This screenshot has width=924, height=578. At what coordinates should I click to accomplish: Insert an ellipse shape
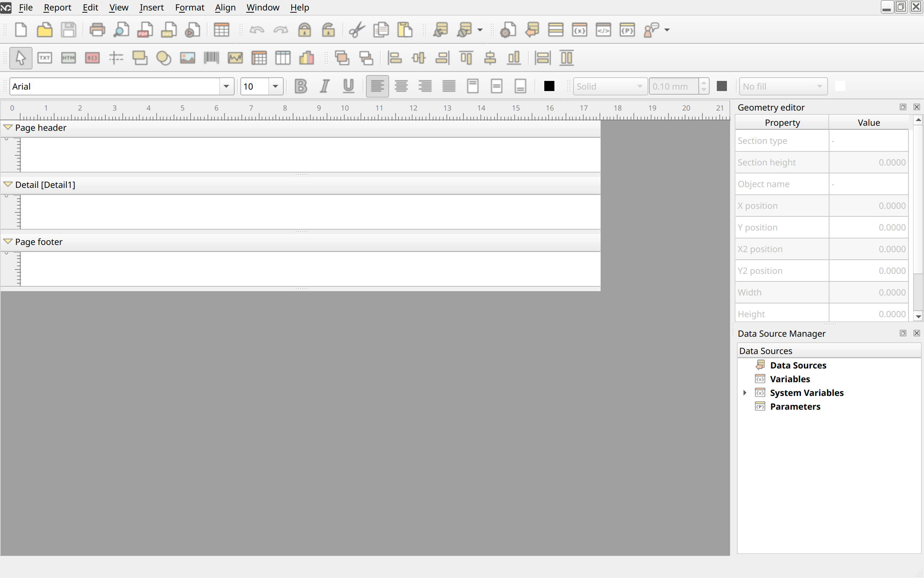tap(164, 58)
